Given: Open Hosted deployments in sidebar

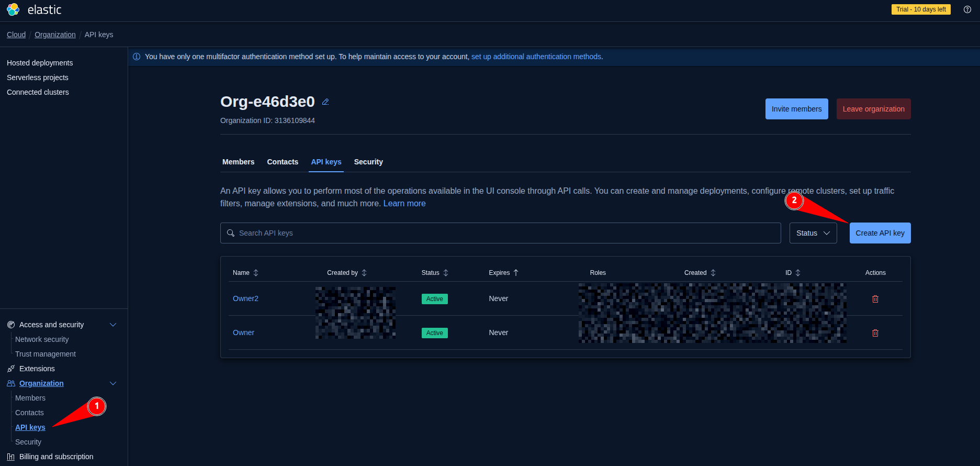Looking at the screenshot, I should 40,63.
